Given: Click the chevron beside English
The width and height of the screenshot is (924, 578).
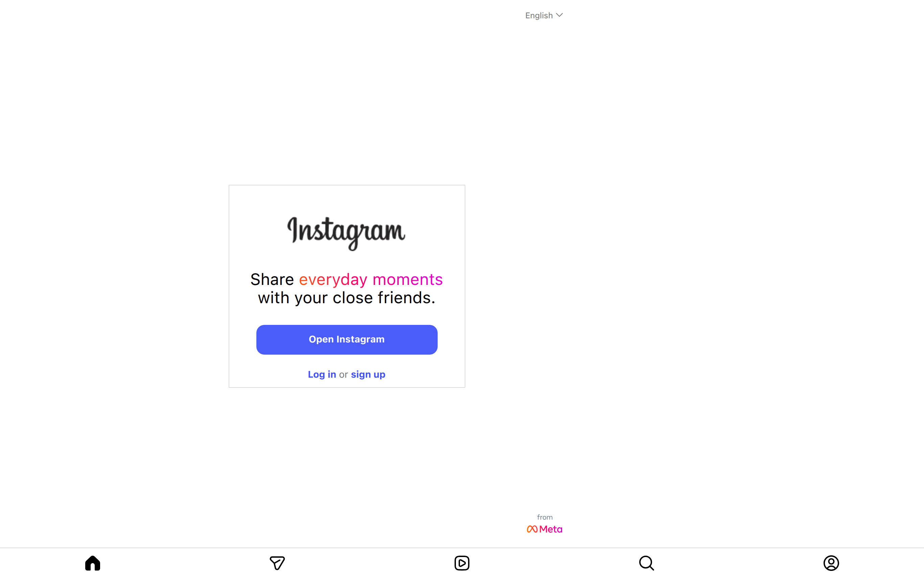Looking at the screenshot, I should pos(560,15).
